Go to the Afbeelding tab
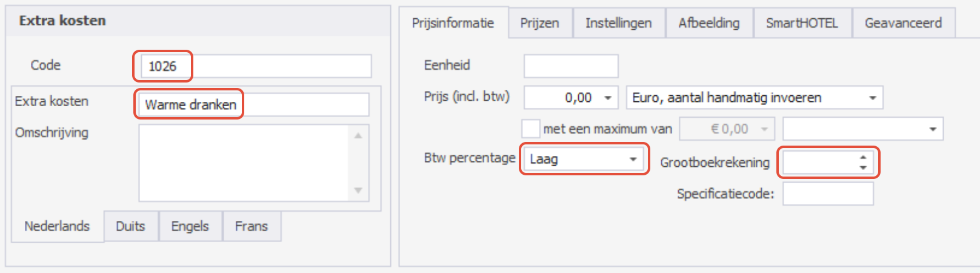The image size is (980, 273). coord(709,23)
